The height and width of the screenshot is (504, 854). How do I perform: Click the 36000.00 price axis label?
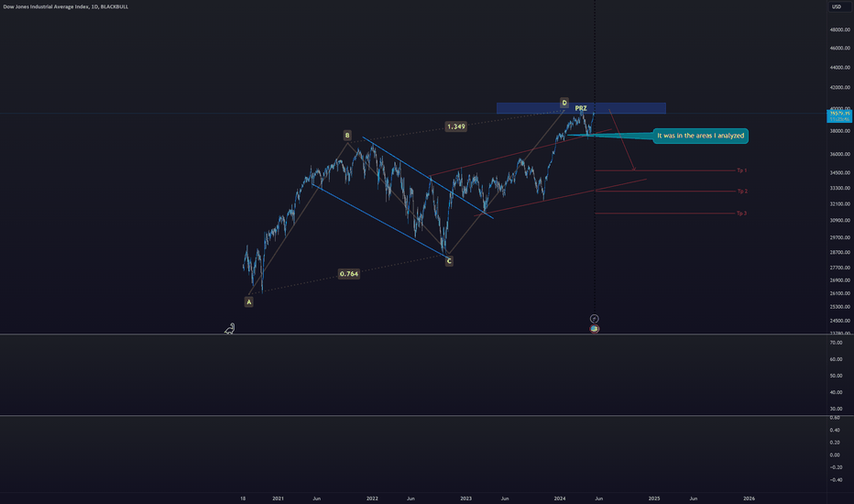pyautogui.click(x=840, y=154)
